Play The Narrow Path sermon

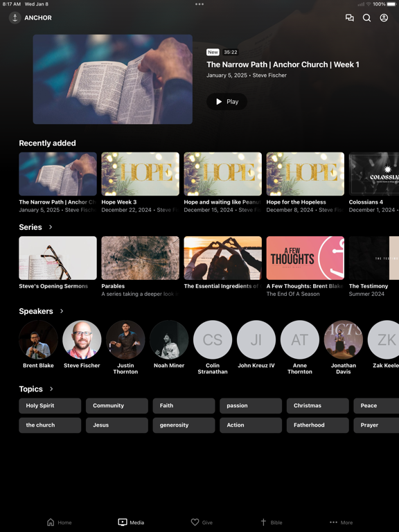tap(227, 101)
